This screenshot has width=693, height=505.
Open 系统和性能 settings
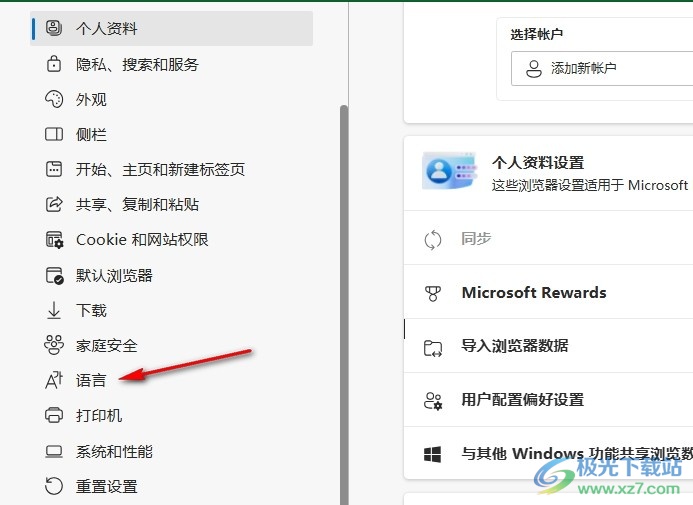click(x=171, y=451)
